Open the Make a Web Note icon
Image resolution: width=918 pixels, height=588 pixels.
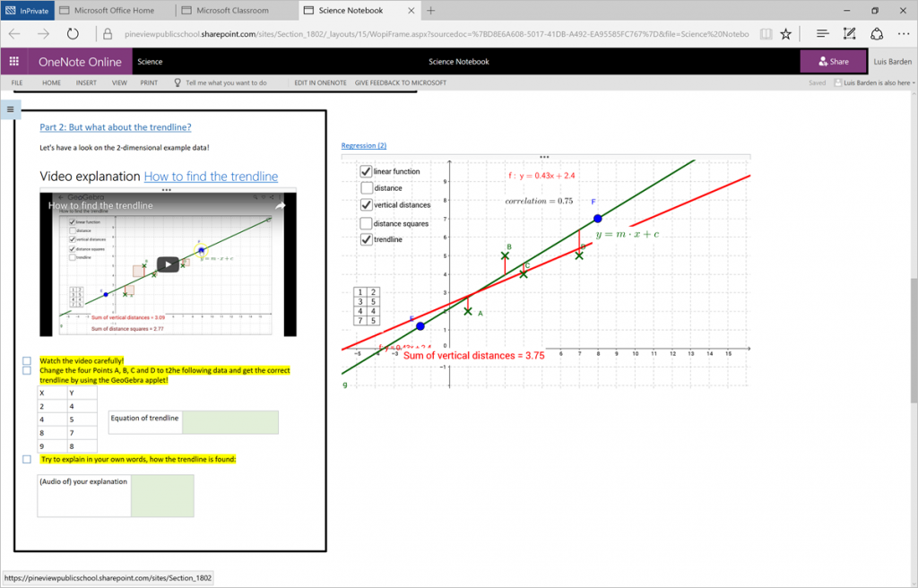coord(849,34)
